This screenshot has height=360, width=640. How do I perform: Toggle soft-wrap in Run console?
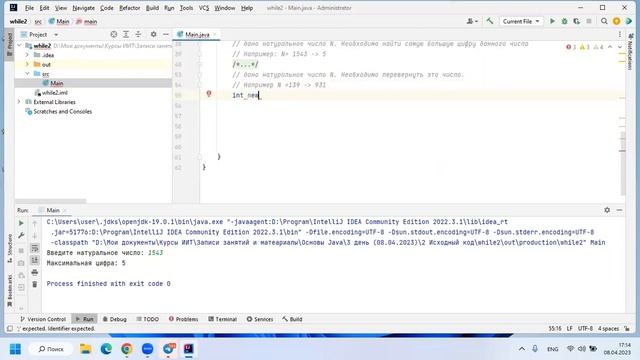coord(35,248)
